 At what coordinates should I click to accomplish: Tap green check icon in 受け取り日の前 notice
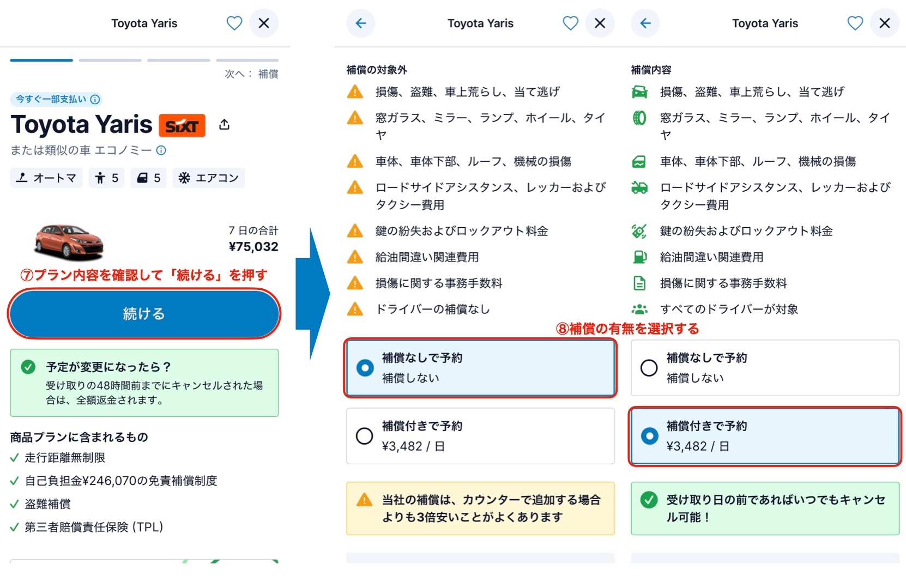pyautogui.click(x=649, y=500)
